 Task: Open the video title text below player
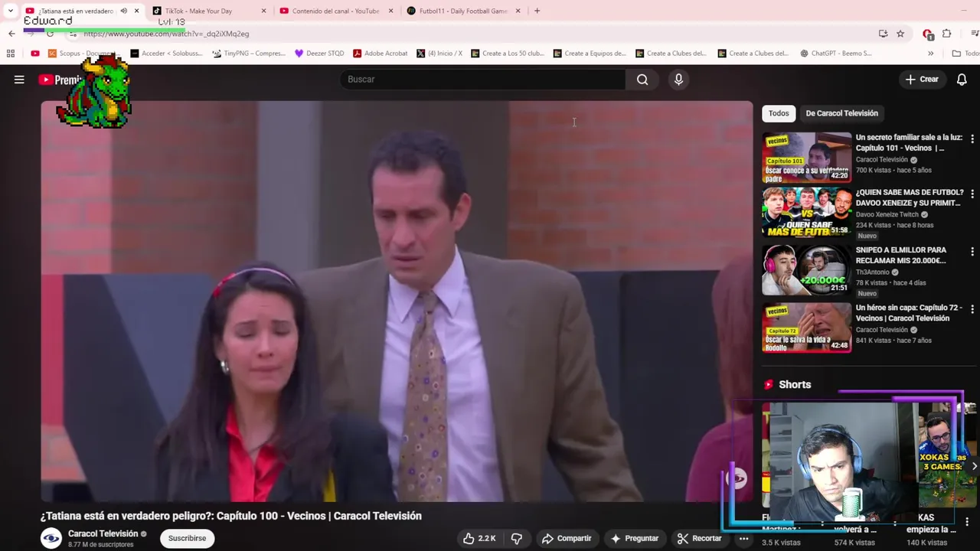coord(231,516)
